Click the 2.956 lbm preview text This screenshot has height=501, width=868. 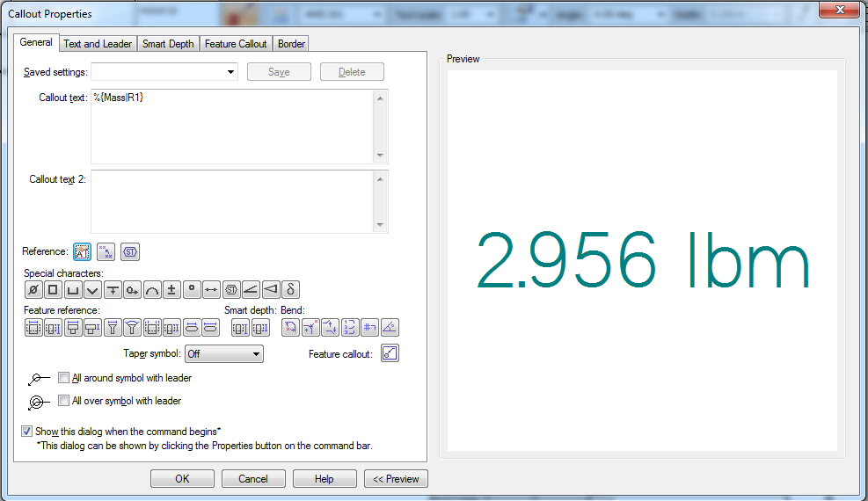pyautogui.click(x=643, y=260)
